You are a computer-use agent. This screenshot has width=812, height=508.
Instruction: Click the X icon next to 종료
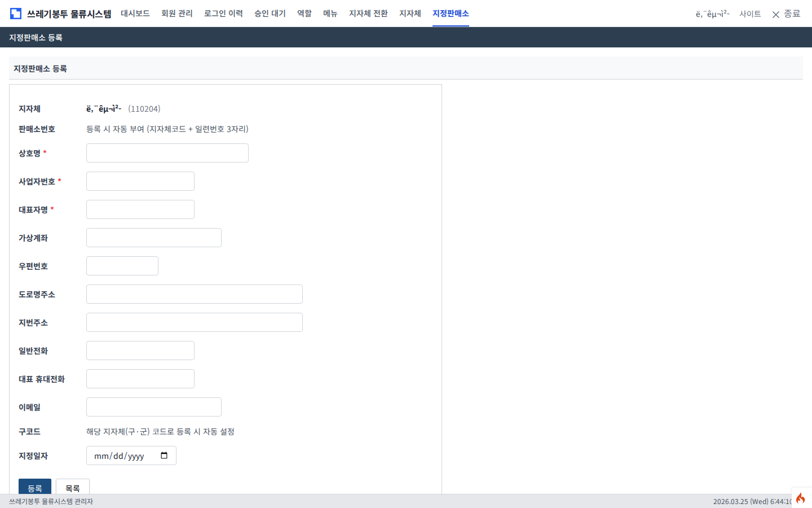click(775, 14)
